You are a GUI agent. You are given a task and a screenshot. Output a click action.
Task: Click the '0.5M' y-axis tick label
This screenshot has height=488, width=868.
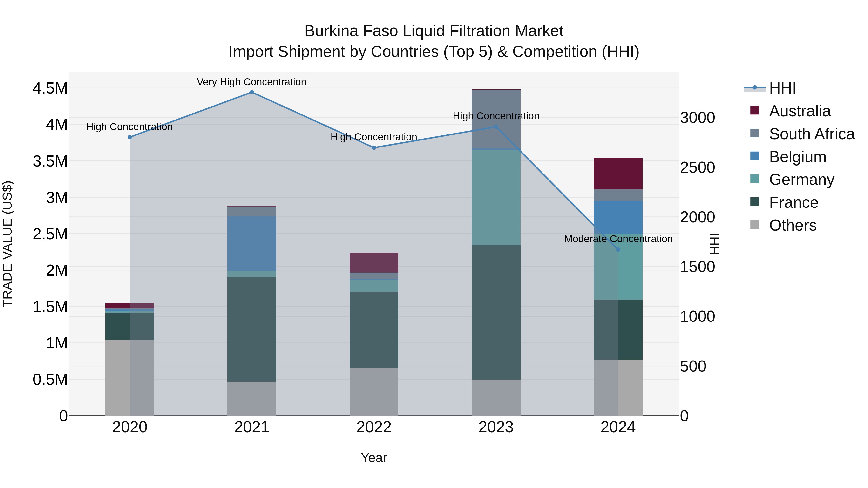[x=50, y=380]
